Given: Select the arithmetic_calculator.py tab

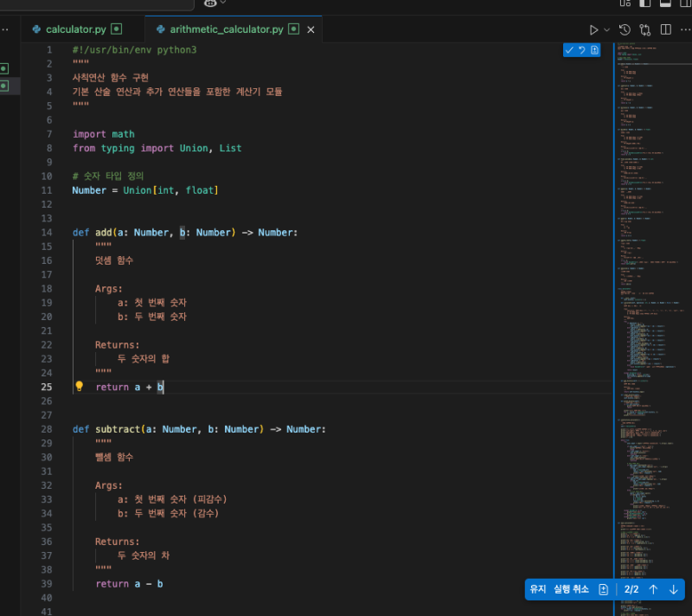Looking at the screenshot, I should point(226,29).
